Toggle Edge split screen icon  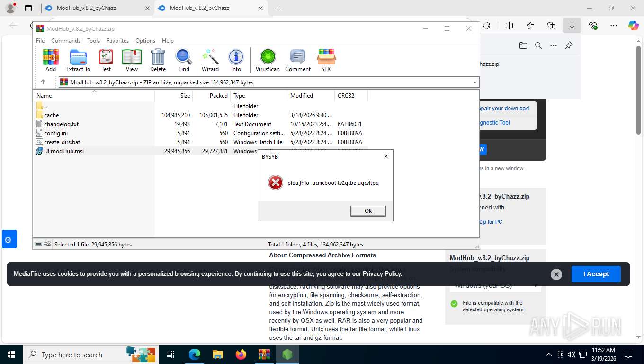[510, 26]
